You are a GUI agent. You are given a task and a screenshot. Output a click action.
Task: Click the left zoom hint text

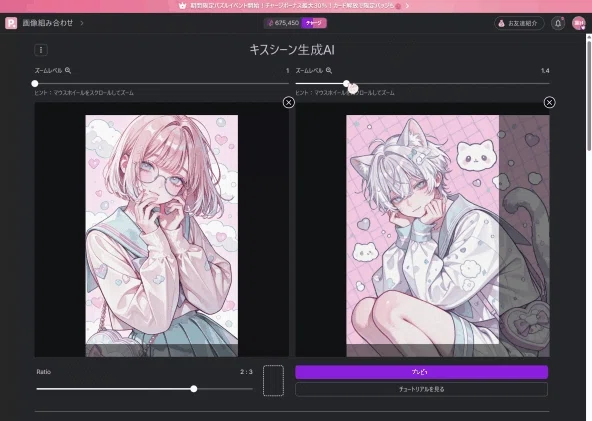click(x=84, y=93)
